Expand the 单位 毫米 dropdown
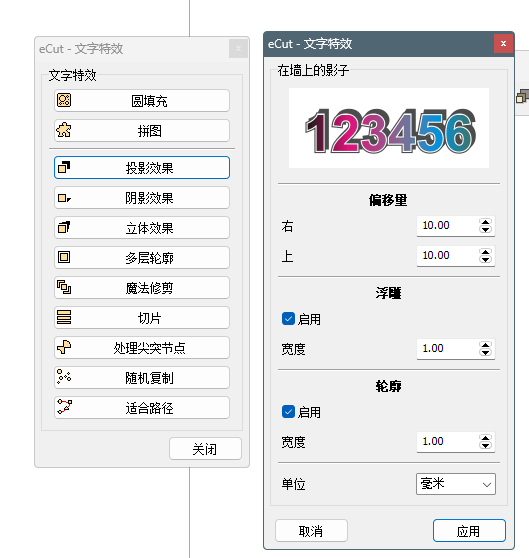Screen dimensions: 529x558 [x=456, y=484]
